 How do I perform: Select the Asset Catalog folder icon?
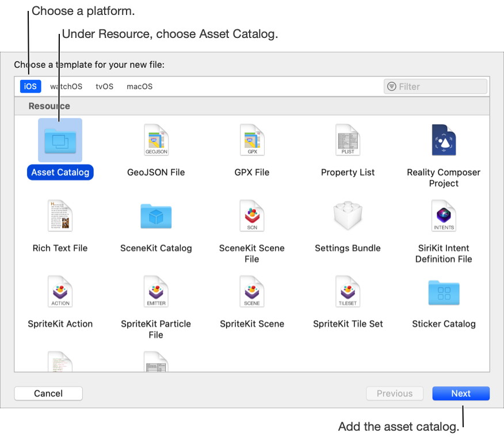[60, 140]
